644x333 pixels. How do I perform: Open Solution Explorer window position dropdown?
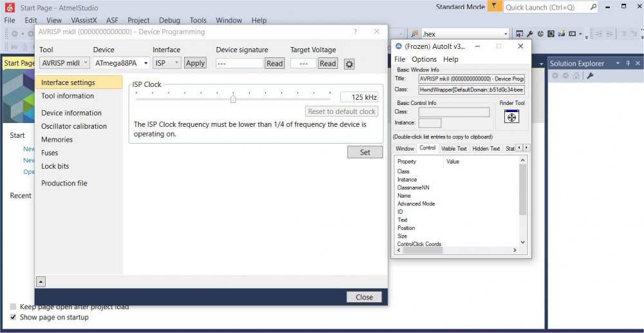coord(618,63)
